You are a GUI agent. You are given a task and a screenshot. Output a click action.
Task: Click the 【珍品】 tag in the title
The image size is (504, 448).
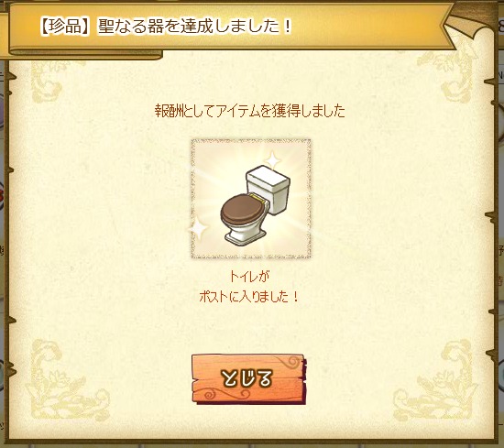(65, 26)
